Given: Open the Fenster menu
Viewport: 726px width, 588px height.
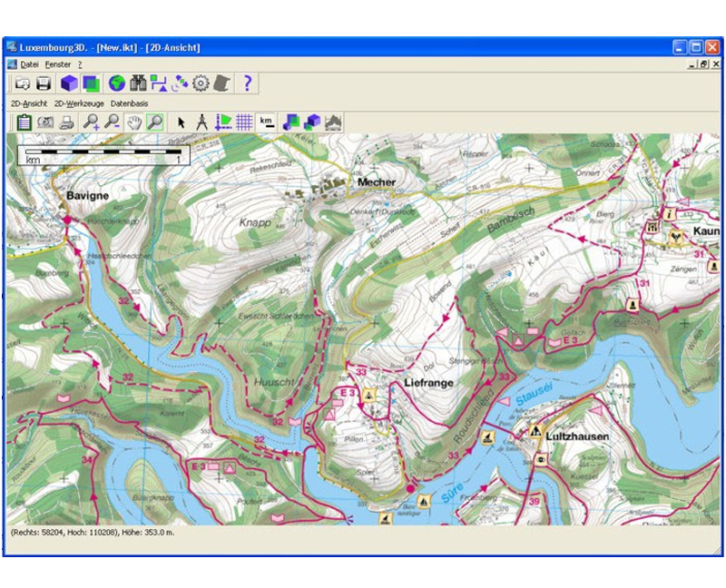Looking at the screenshot, I should coord(59,64).
